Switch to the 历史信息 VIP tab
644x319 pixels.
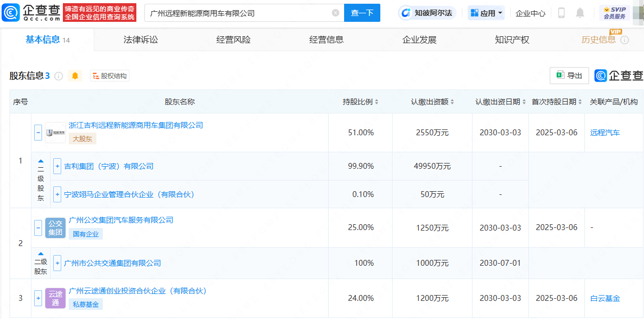point(599,40)
